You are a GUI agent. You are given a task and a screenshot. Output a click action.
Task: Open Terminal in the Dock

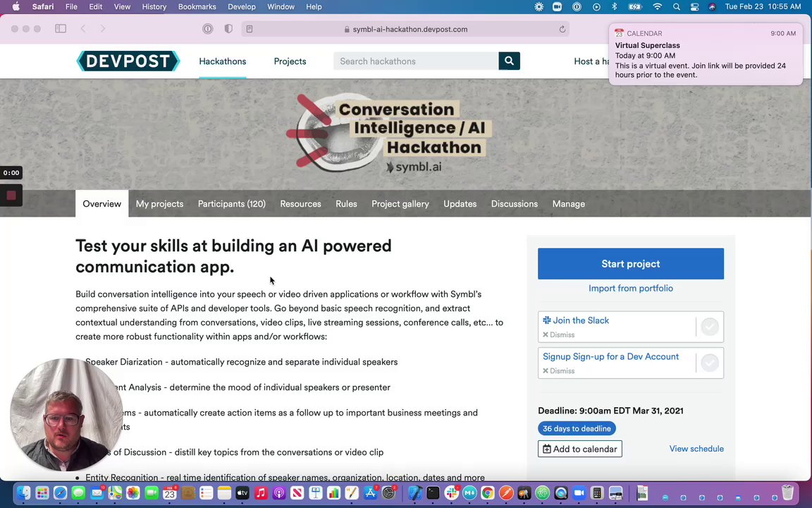click(433, 493)
